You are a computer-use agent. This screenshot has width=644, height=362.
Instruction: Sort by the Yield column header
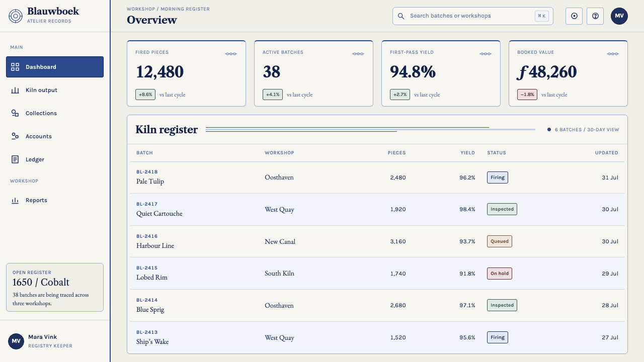click(468, 153)
